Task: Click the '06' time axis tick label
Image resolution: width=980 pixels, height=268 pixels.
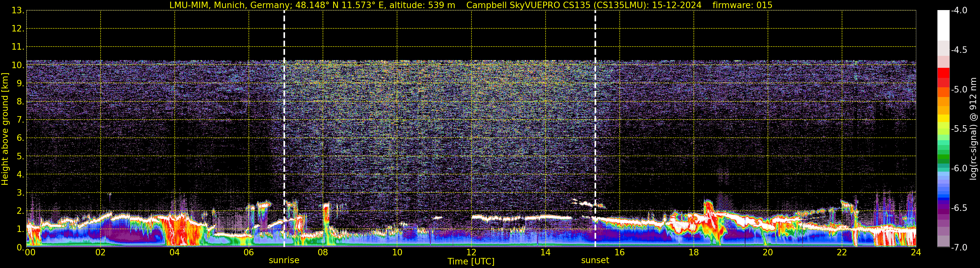Action: click(249, 252)
